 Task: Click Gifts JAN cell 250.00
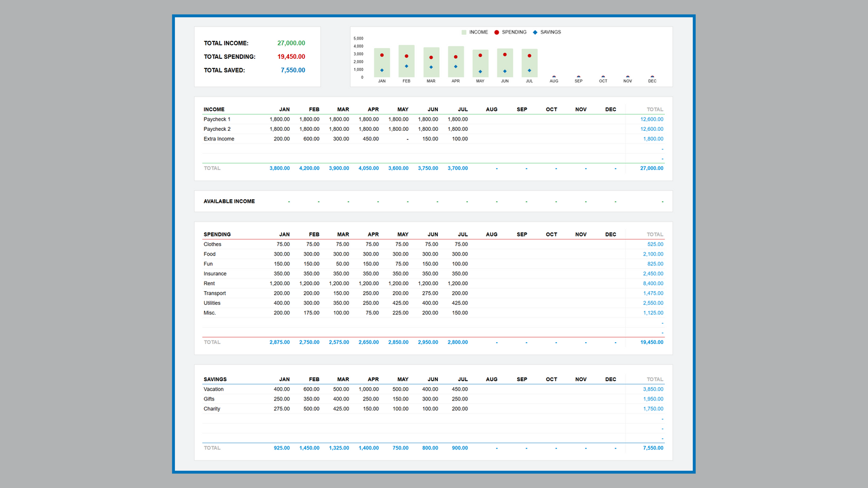point(282,399)
